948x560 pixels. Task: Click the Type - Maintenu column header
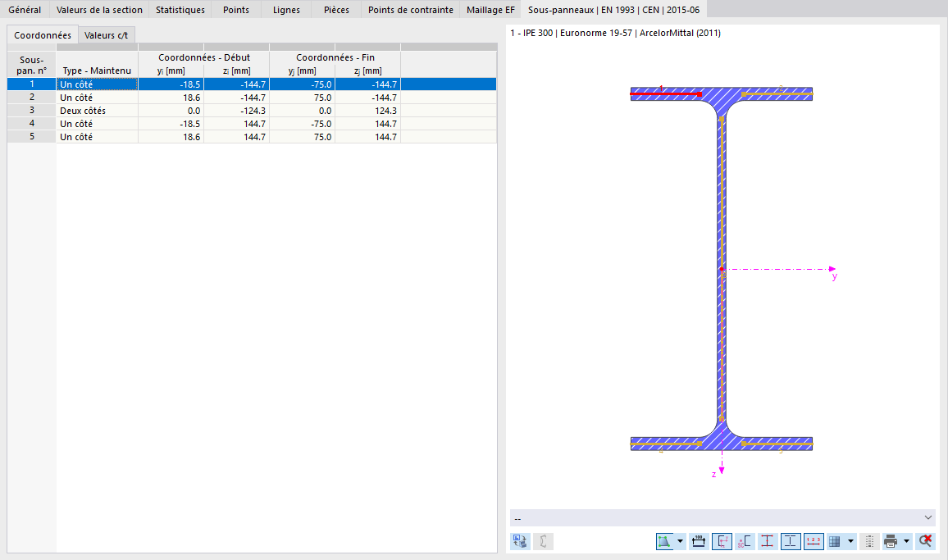(x=97, y=71)
